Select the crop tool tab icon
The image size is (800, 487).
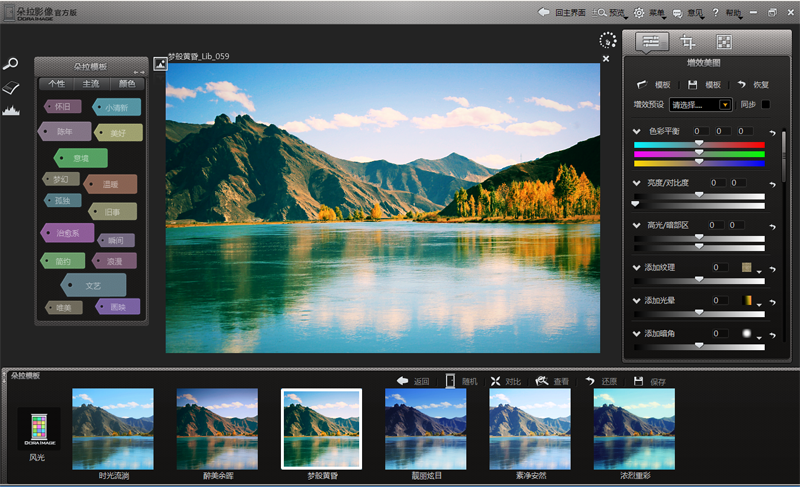pyautogui.click(x=687, y=42)
